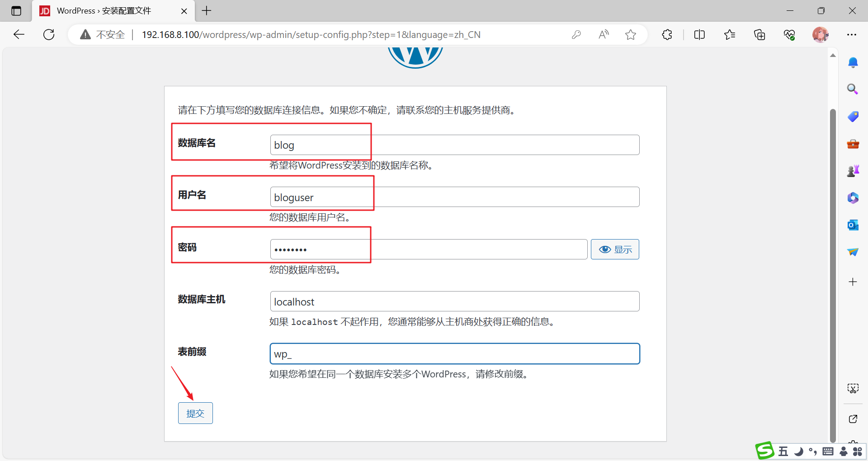
Task: Click the 表前缀 label
Action: click(192, 352)
